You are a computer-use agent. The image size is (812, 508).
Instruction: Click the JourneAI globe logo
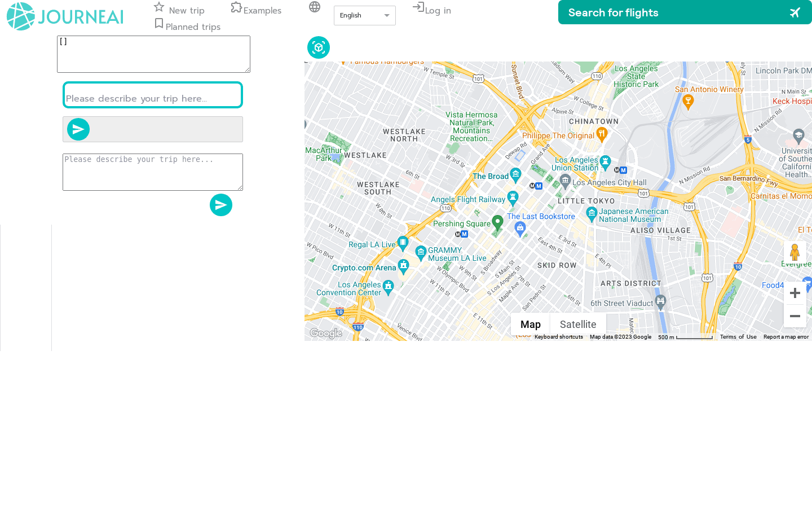21,16
